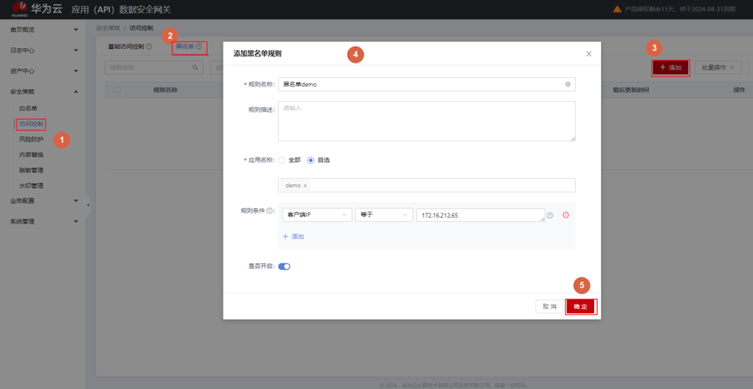
Task: Click the license expiry warning triangle icon
Action: click(617, 9)
